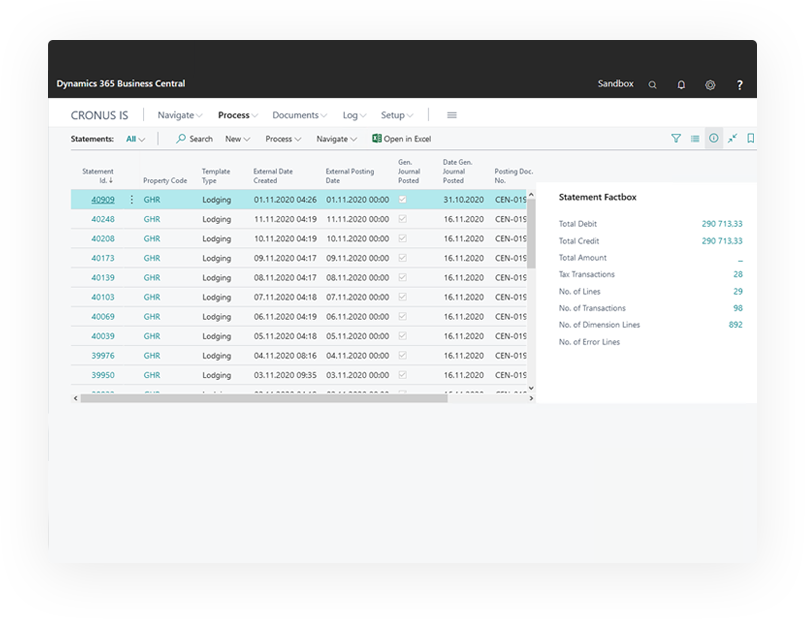
Task: Click 31.10.2020 journal posted date cell
Action: click(464, 199)
